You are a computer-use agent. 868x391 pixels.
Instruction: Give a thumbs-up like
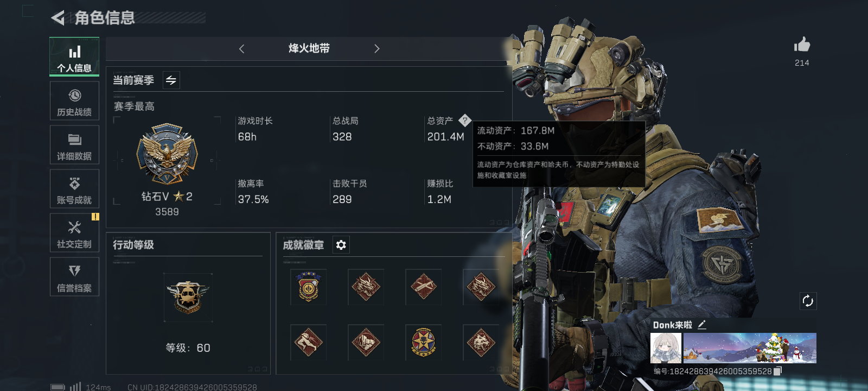pos(802,45)
